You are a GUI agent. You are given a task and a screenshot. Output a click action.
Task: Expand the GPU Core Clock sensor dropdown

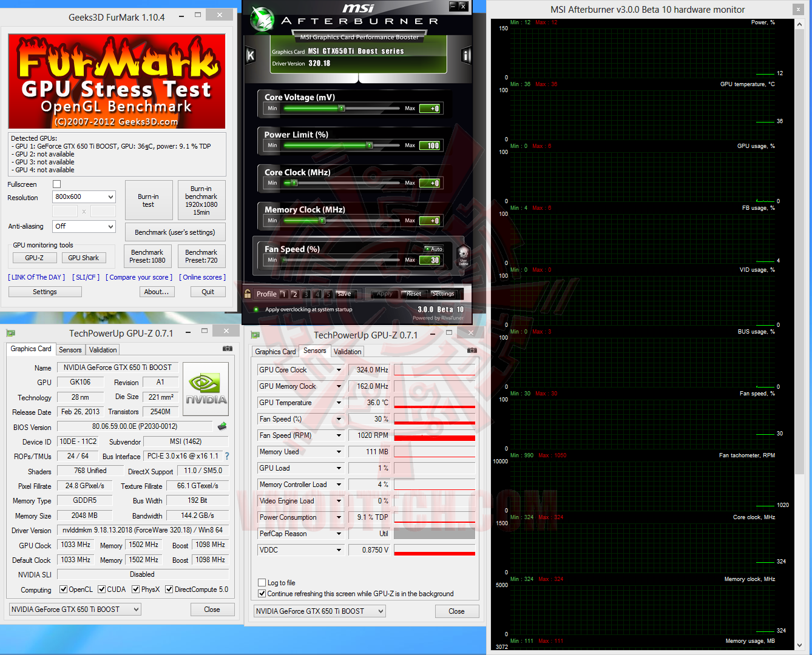(x=339, y=370)
